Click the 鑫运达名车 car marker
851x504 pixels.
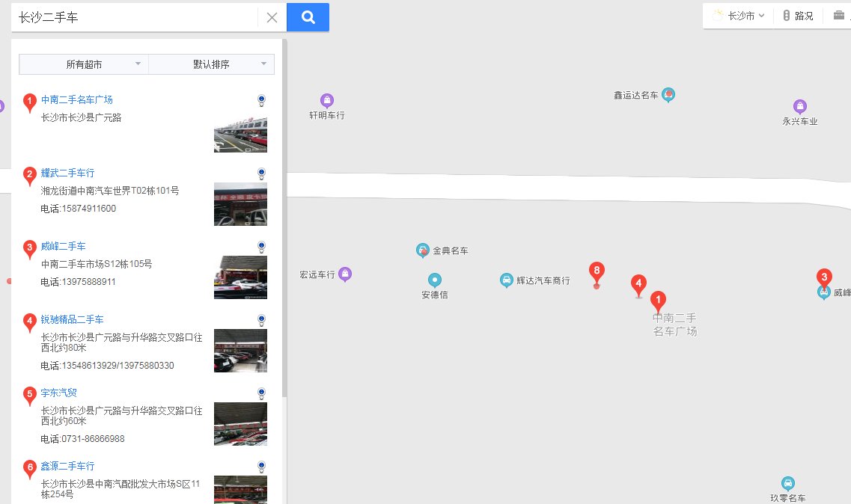668,95
